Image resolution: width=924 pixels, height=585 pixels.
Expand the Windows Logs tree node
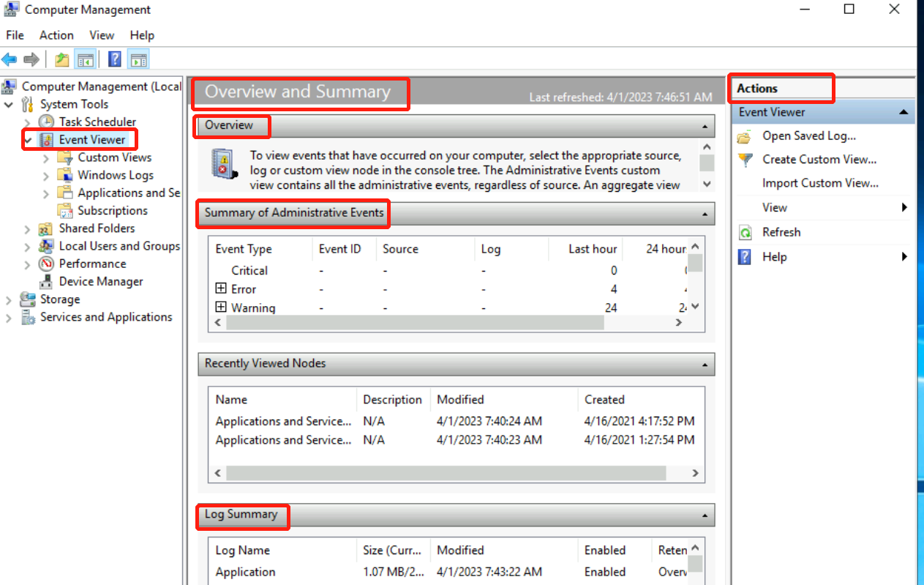click(x=47, y=176)
